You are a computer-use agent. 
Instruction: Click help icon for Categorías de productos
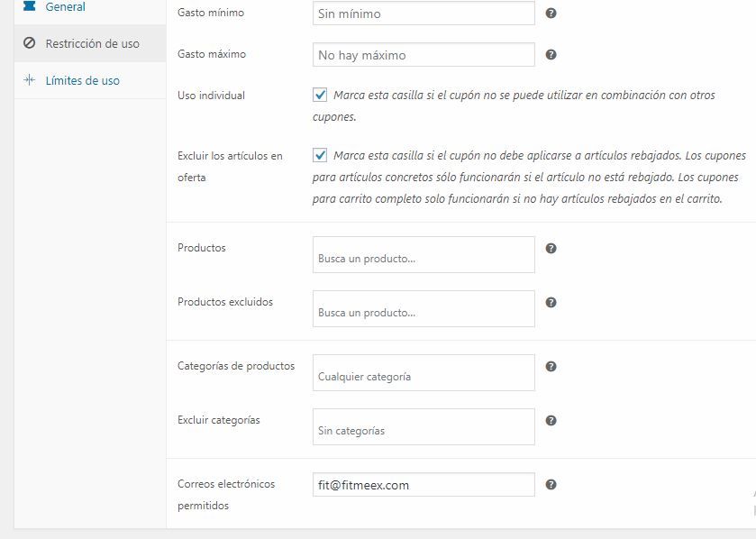[x=551, y=367]
